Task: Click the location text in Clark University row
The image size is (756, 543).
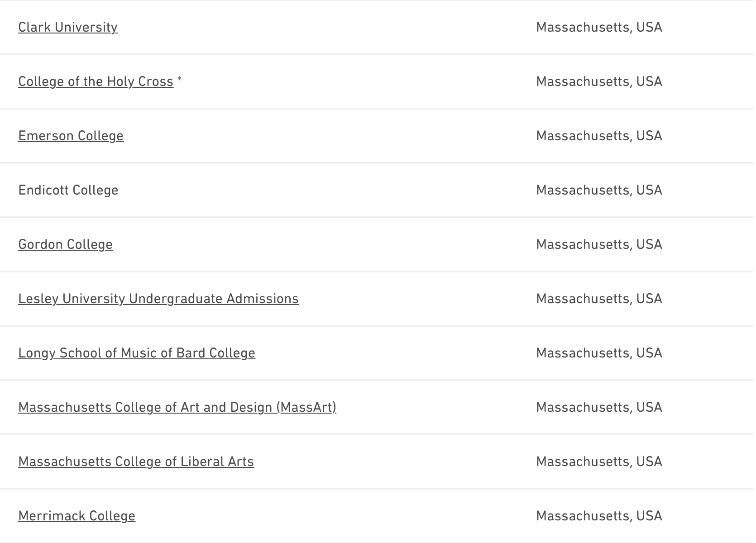Action: click(599, 27)
